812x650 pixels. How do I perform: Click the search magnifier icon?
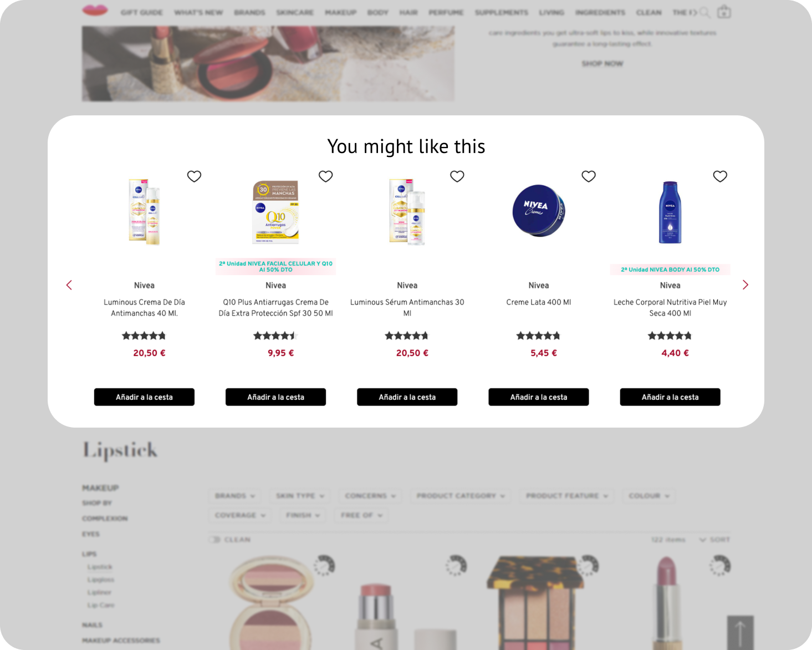[x=704, y=12]
